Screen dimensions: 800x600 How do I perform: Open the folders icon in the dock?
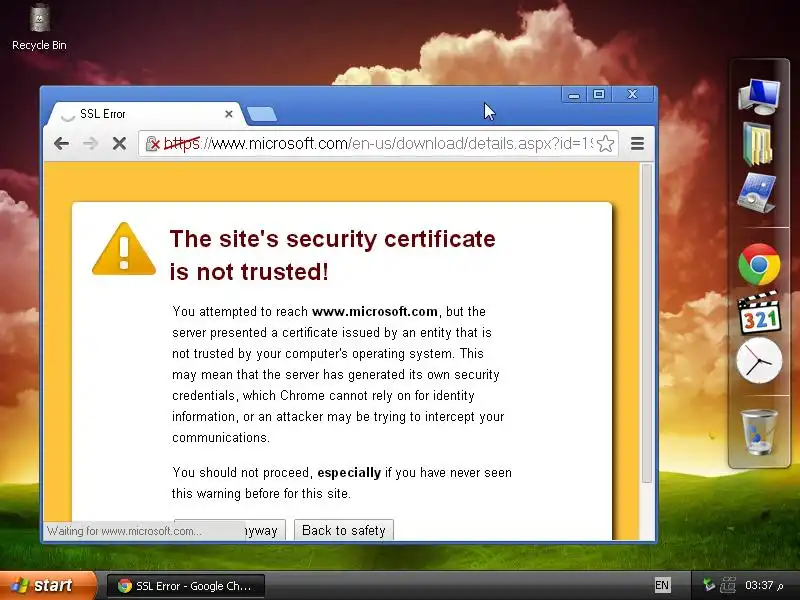pos(758,144)
